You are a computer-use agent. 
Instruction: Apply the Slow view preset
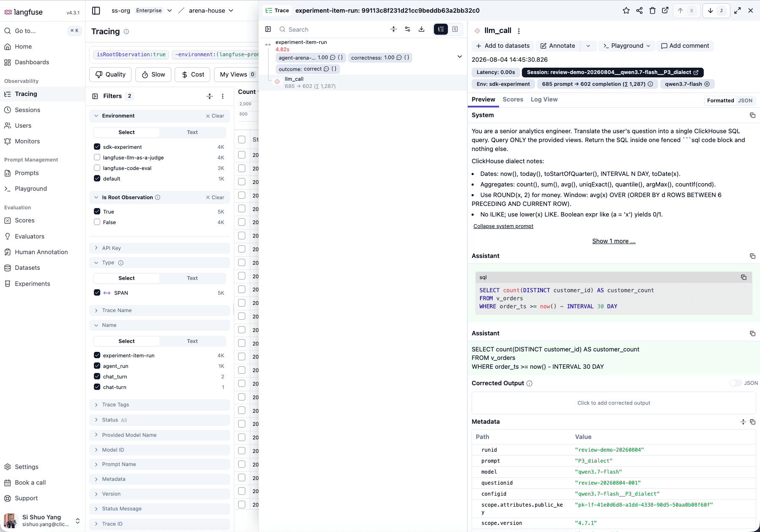click(153, 74)
